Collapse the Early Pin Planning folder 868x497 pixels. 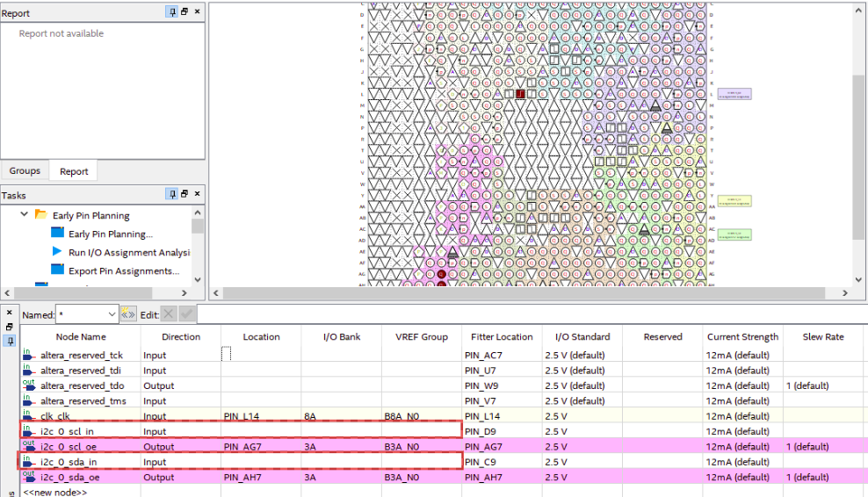pyautogui.click(x=24, y=215)
